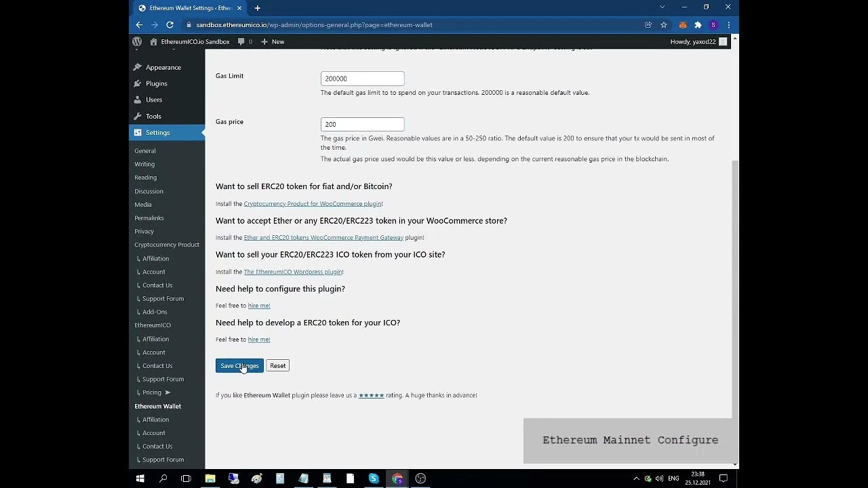Open EthereumICO settings submenu

(153, 325)
